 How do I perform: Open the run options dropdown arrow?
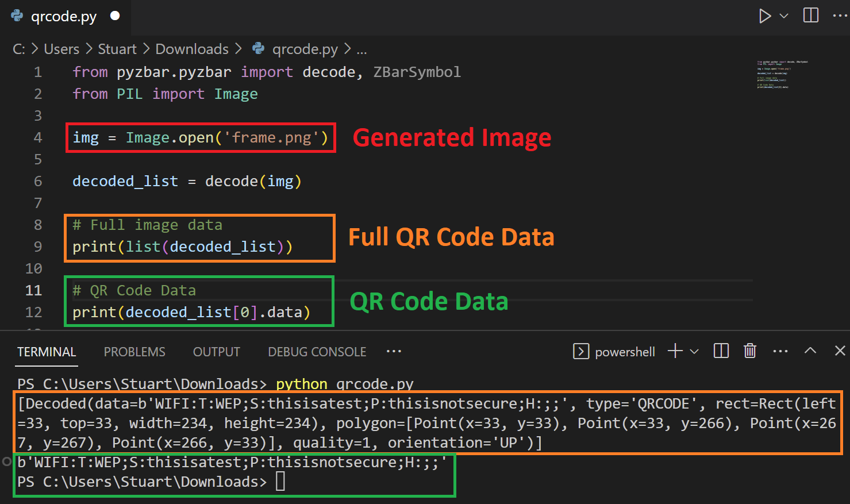coord(784,16)
